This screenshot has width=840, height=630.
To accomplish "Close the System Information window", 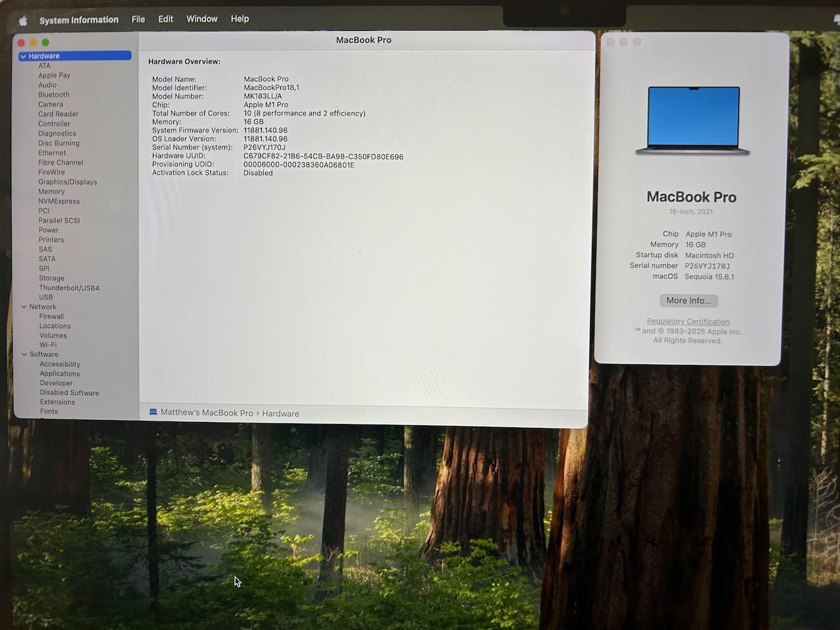I will click(21, 43).
